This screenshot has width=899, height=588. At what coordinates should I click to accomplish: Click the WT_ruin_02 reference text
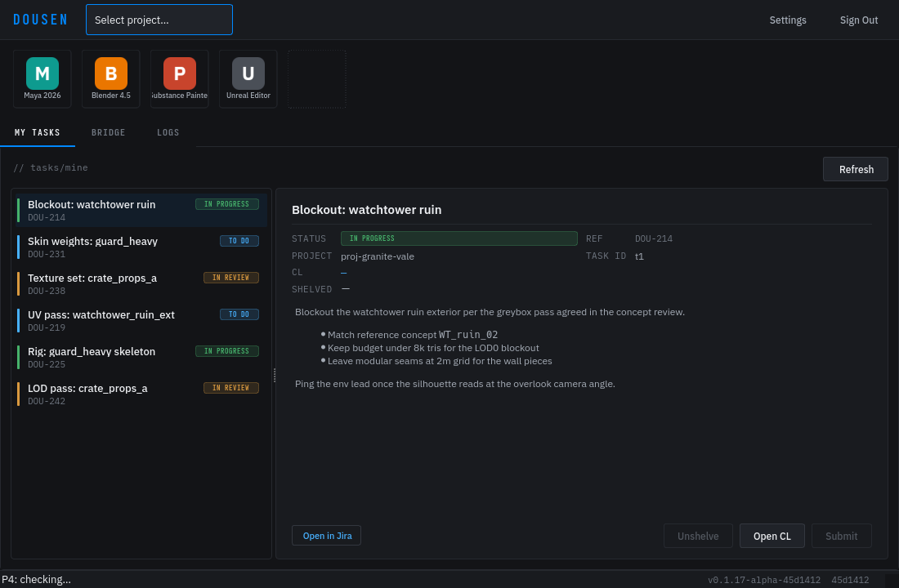(x=468, y=335)
